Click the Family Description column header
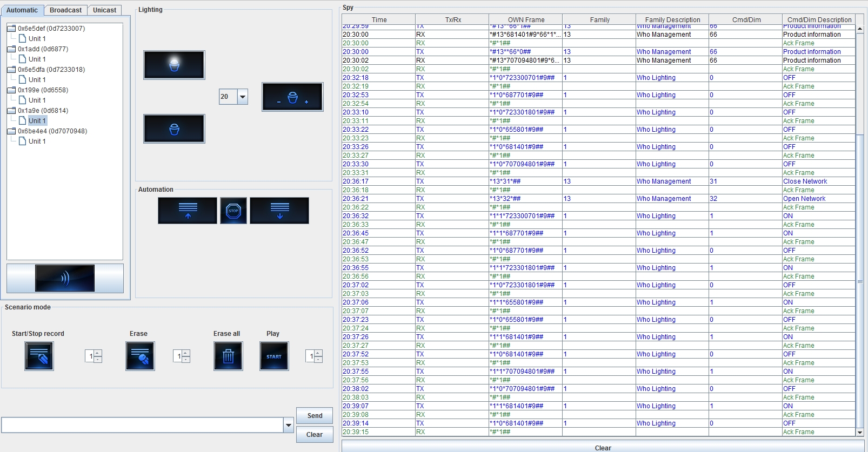The width and height of the screenshot is (868, 452). coord(672,19)
